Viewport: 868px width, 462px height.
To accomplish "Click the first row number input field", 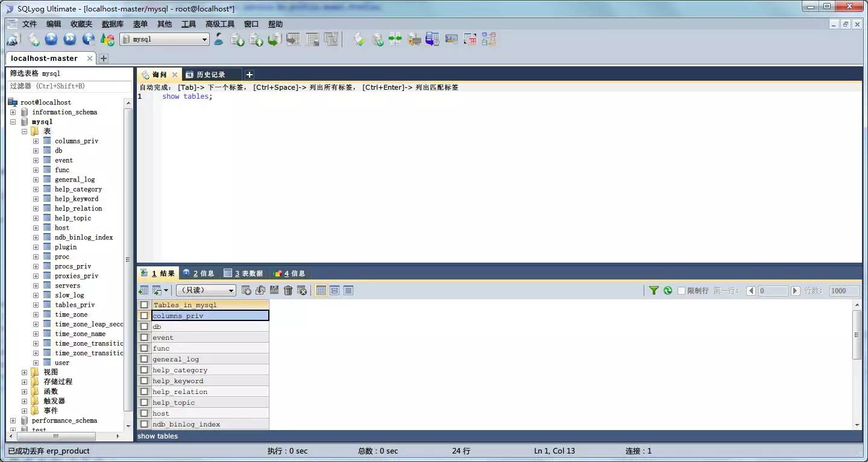I will click(x=773, y=290).
